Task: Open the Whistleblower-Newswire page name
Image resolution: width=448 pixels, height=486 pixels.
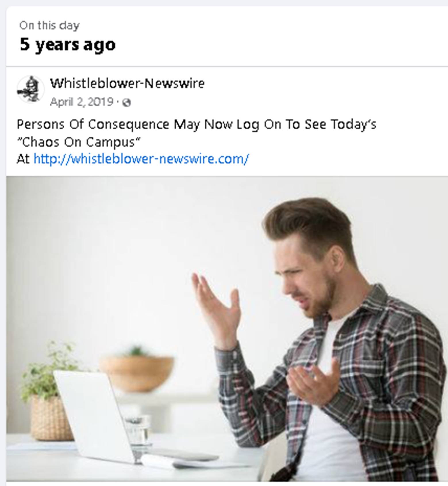Action: (127, 83)
